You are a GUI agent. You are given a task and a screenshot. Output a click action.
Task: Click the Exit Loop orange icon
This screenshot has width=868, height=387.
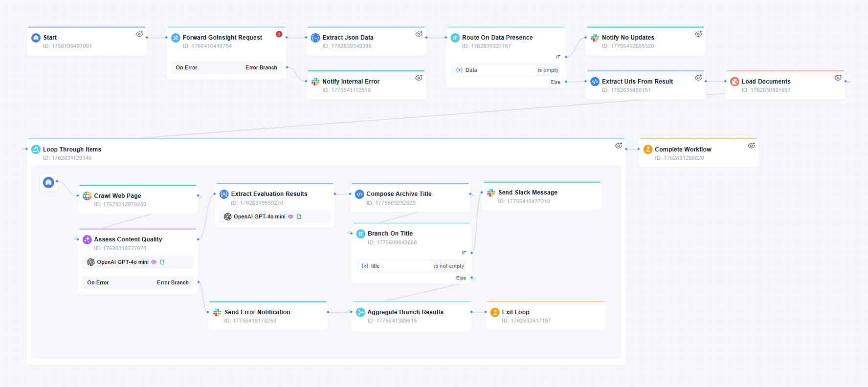[x=494, y=312]
